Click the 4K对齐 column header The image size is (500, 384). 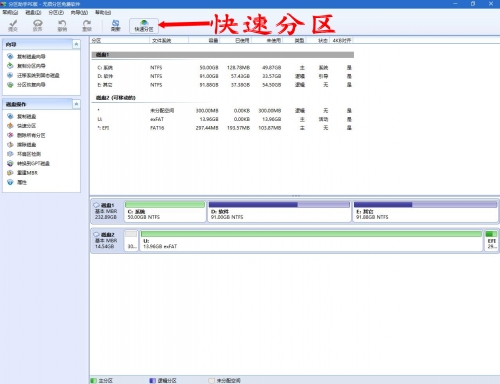pos(342,40)
